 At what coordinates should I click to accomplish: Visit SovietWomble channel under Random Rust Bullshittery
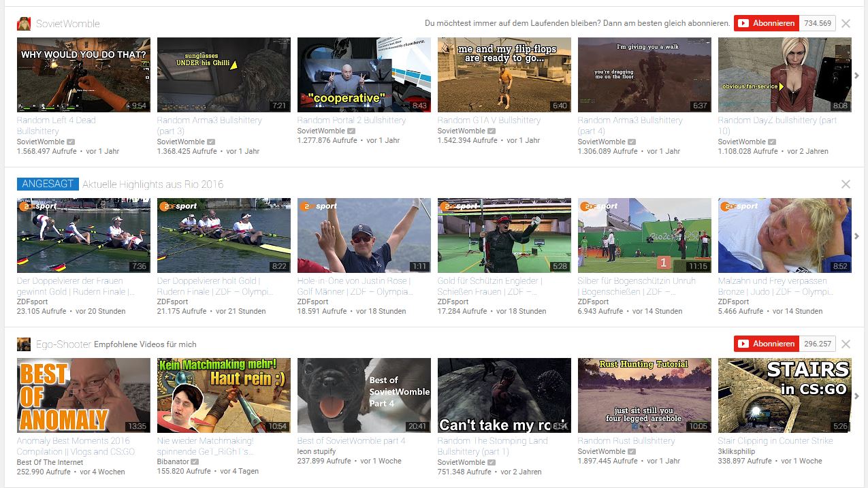(x=602, y=451)
